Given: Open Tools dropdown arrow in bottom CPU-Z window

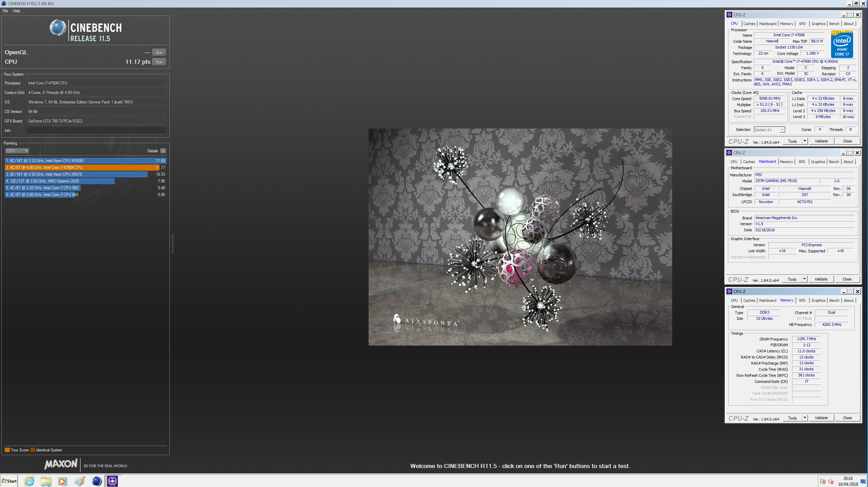Looking at the screenshot, I should click(805, 418).
